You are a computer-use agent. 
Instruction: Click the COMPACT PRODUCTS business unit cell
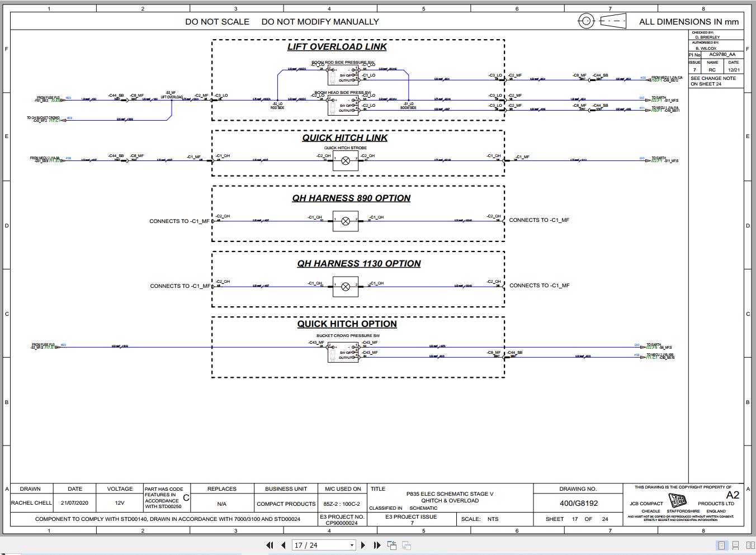tap(286, 504)
